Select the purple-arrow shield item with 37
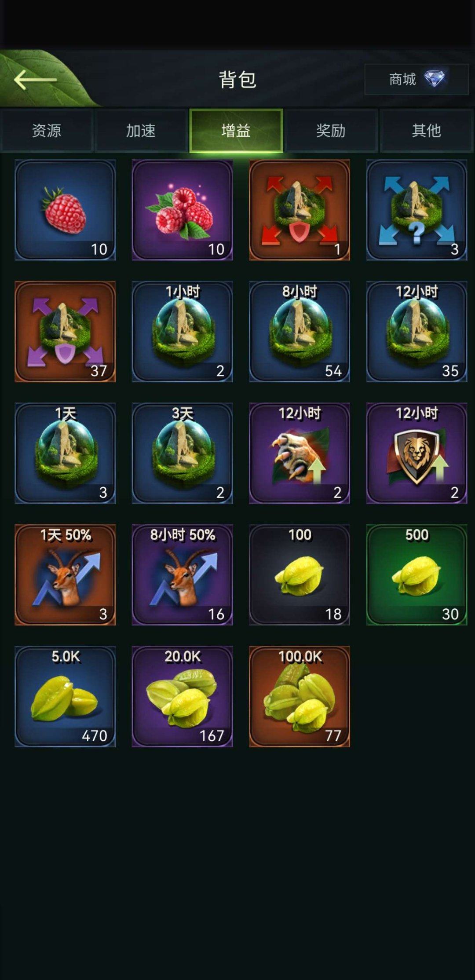This screenshot has height=980, width=475. pos(65,332)
